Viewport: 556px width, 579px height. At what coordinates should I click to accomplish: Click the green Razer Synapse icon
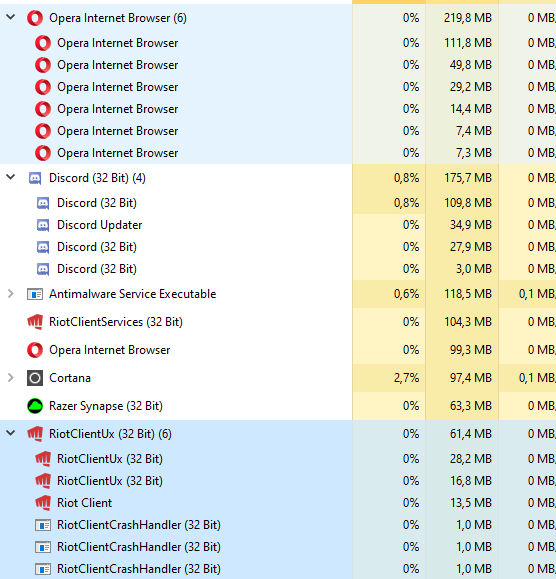coord(35,406)
